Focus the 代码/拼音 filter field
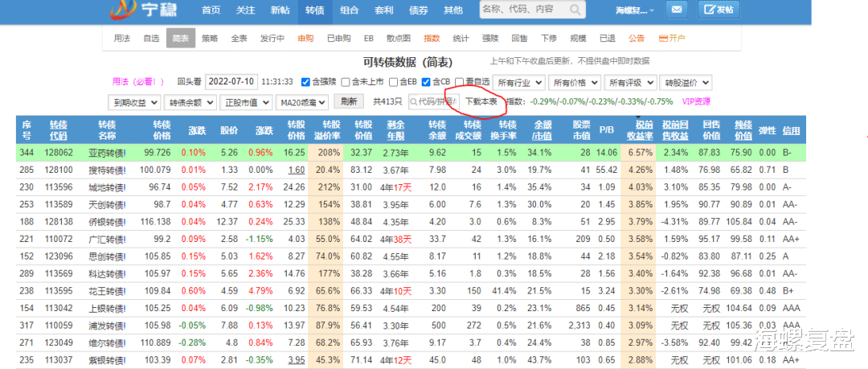 (x=434, y=102)
